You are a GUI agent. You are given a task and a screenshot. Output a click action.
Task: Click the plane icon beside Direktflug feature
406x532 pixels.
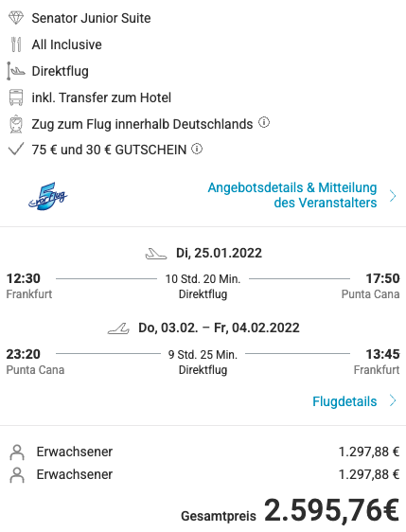[16, 71]
